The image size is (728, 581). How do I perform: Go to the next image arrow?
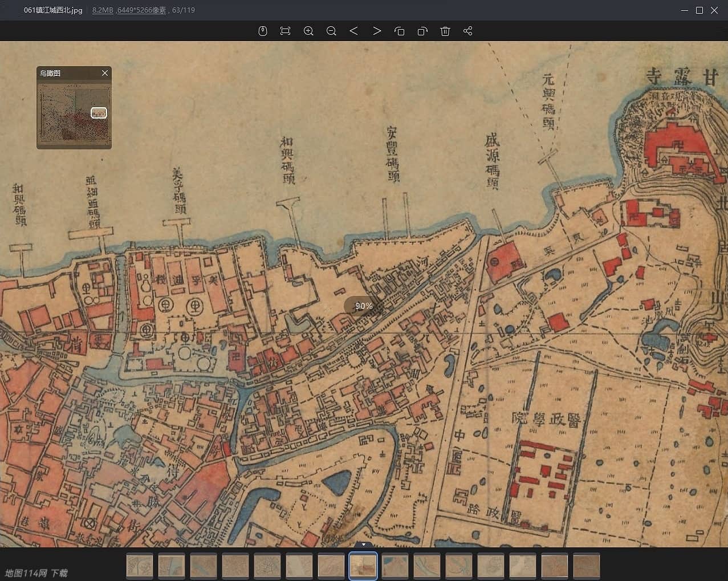tap(377, 31)
